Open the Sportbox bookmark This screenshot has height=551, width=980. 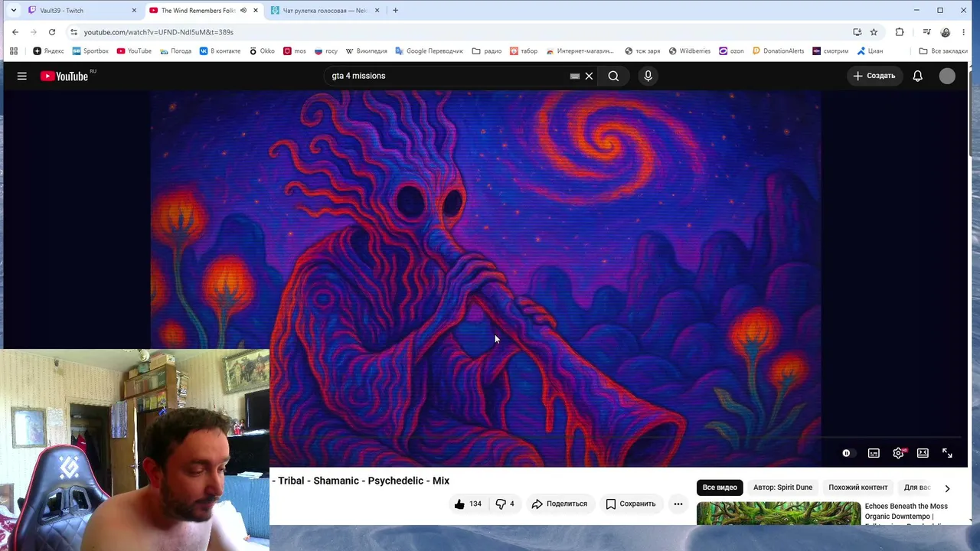[x=90, y=51]
